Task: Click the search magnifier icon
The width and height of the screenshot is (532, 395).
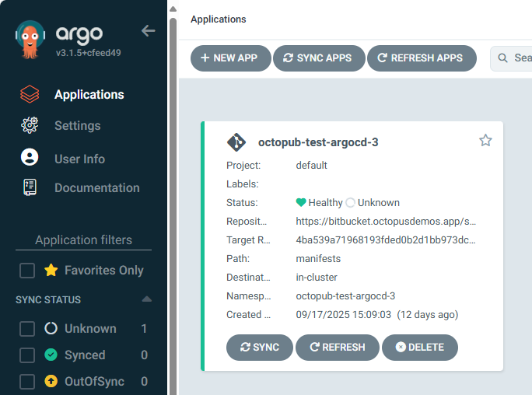Action: [x=503, y=58]
